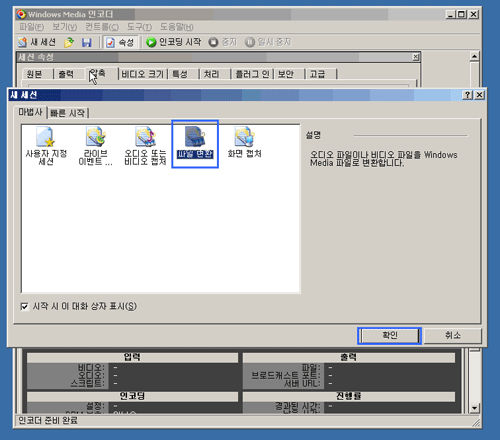Open the 파일 menu

point(31,27)
